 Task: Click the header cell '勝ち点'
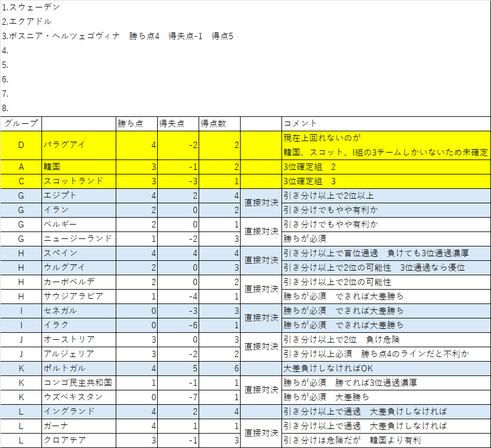136,124
